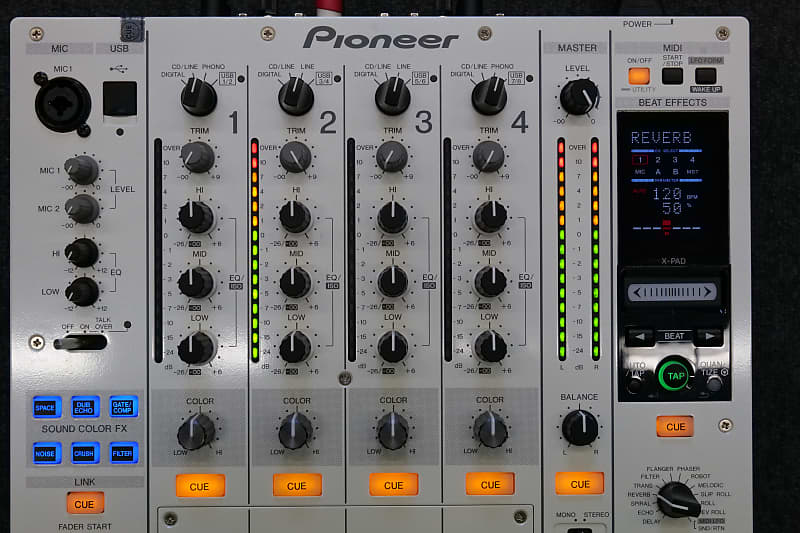
Task: Toggle the MIDI ON/OFF button
Action: pos(639,76)
